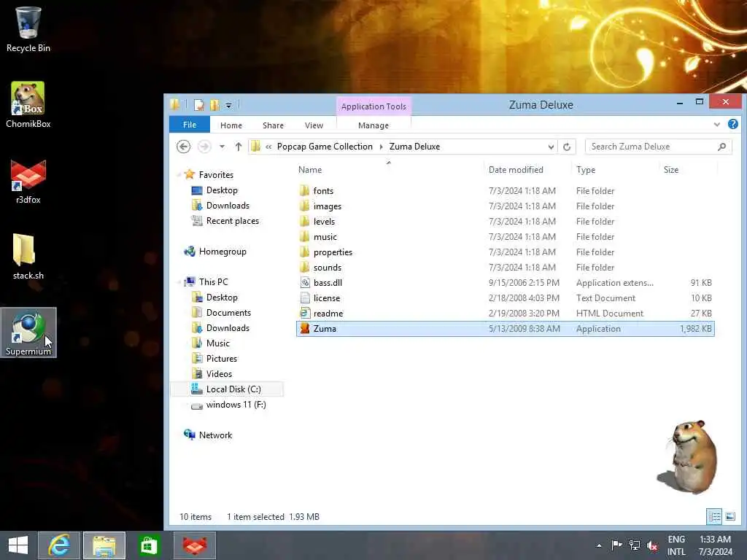
Task: Open the File menu tab
Action: coord(190,125)
